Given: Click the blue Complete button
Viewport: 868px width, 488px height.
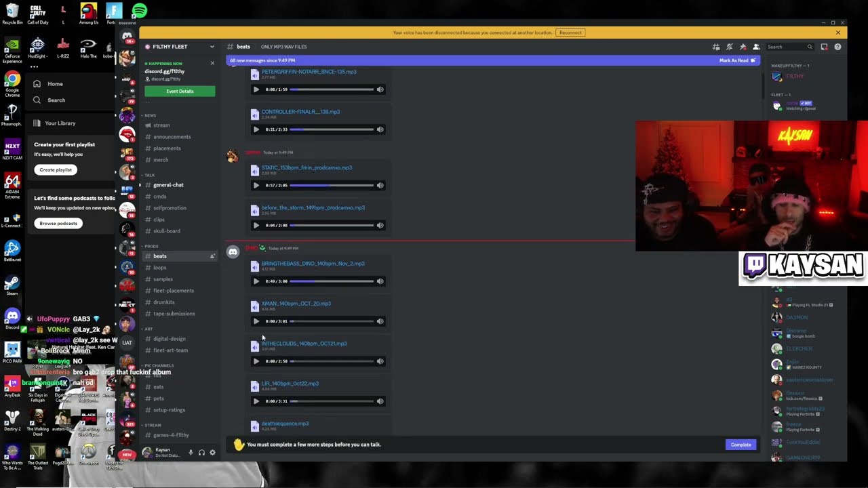Looking at the screenshot, I should 741,445.
